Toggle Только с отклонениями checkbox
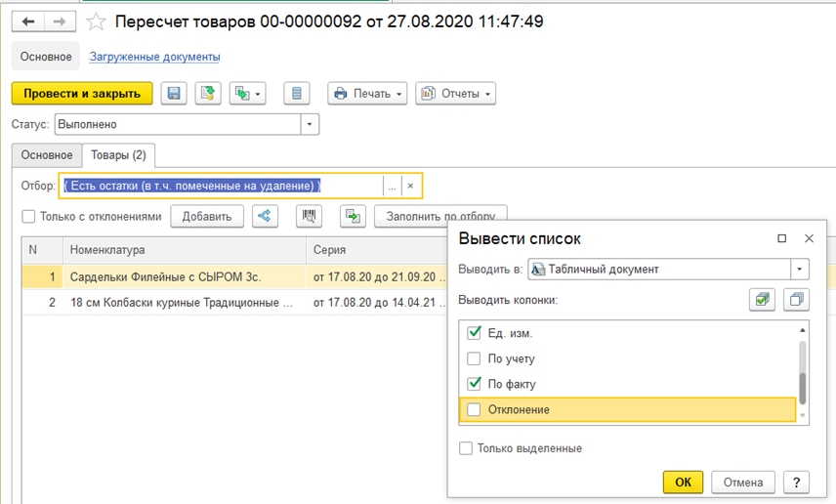 point(28,217)
